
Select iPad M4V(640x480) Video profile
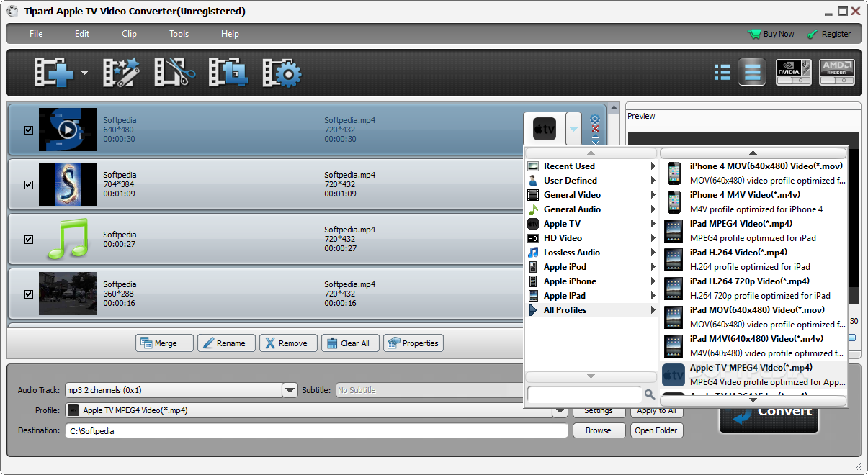click(753, 346)
